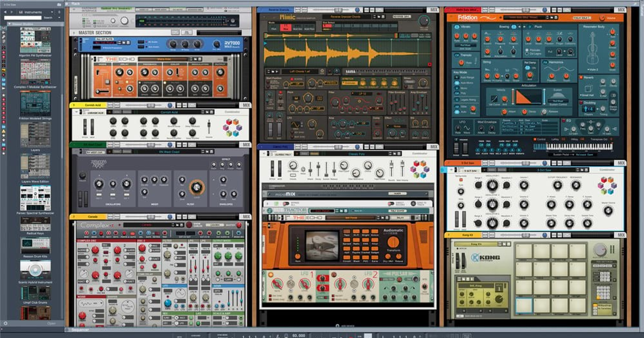Click the 3 Oct Saw Master Volume knob
This screenshot has height=338, width=644.
607,210
